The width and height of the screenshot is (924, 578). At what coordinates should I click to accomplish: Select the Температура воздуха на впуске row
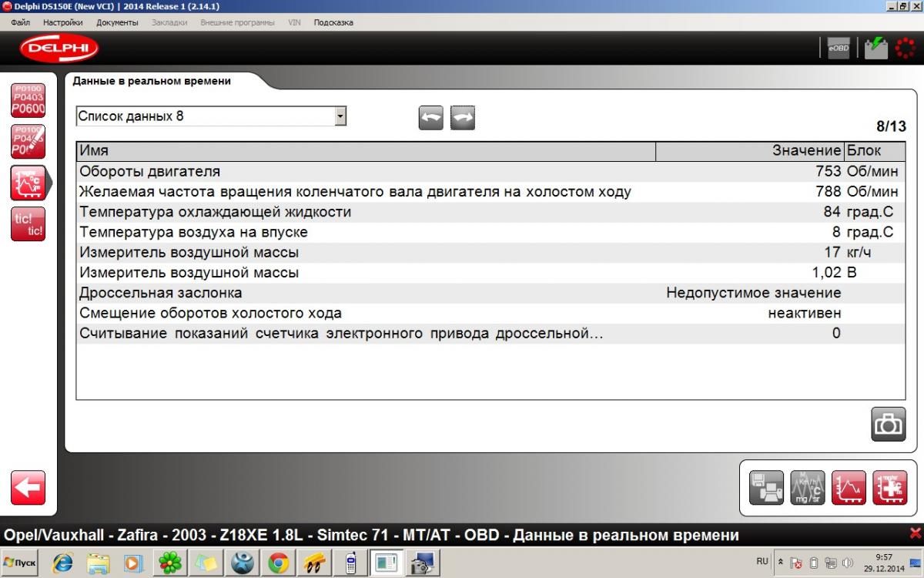(x=490, y=232)
